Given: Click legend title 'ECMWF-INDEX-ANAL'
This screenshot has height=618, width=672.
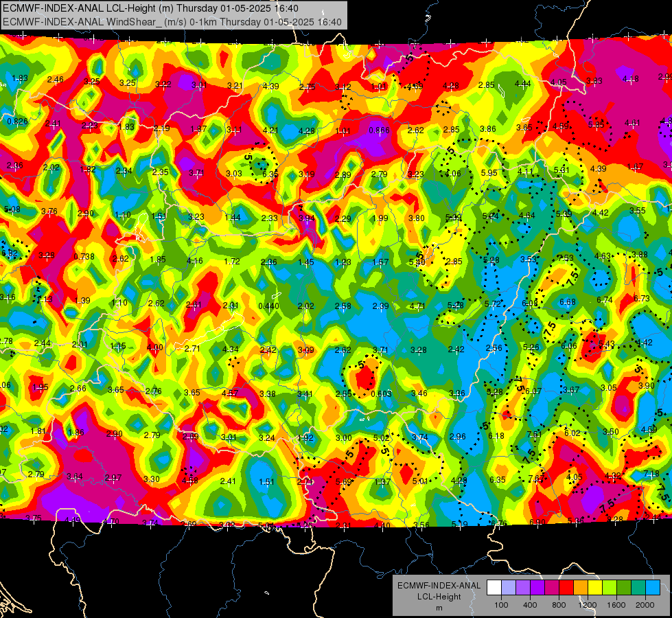Looking at the screenshot, I should point(439,586).
